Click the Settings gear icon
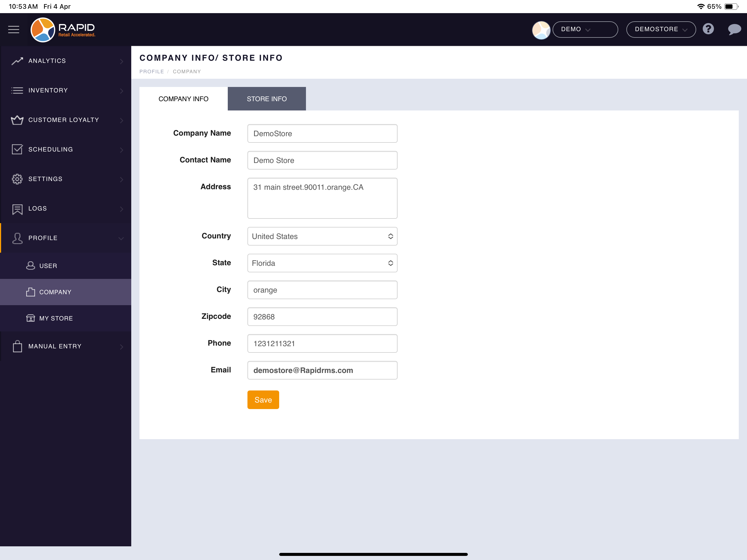 coord(17,179)
